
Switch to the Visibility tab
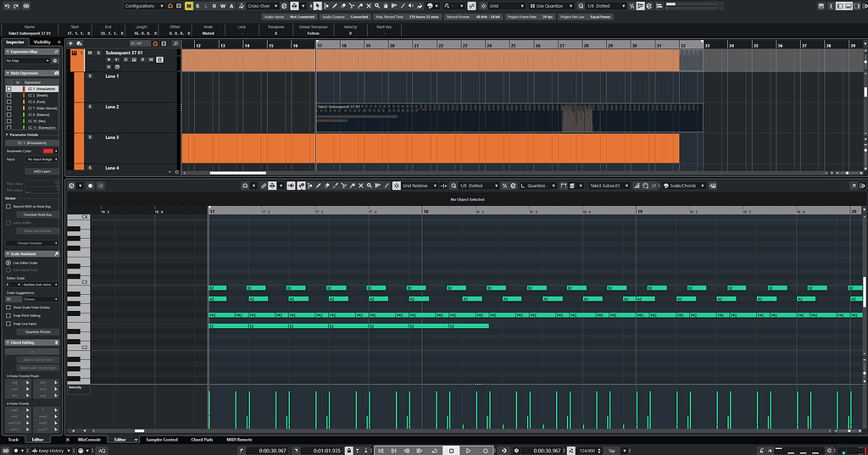point(42,42)
